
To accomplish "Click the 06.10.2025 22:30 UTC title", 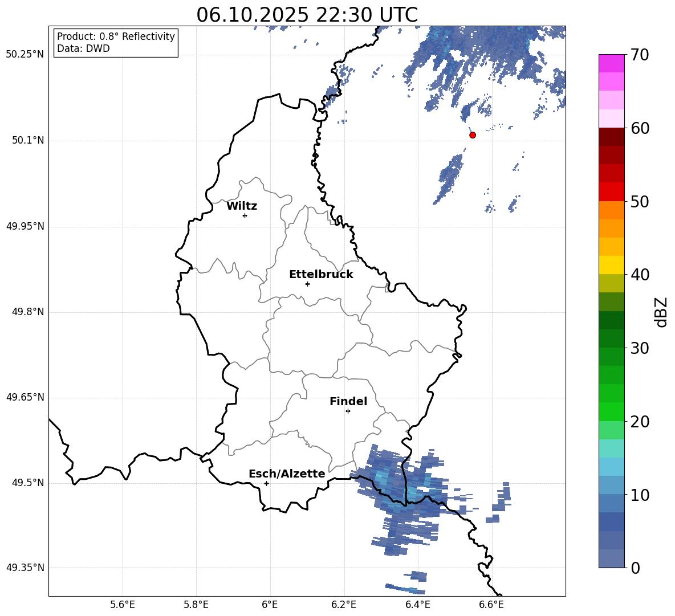I will (307, 15).
